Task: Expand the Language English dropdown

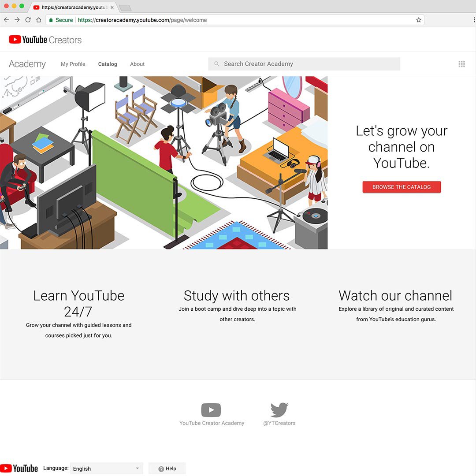Action: coord(106,469)
